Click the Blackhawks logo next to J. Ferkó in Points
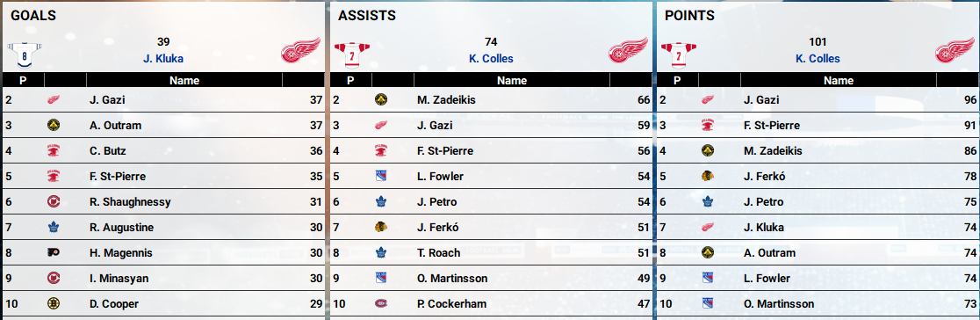 click(708, 177)
